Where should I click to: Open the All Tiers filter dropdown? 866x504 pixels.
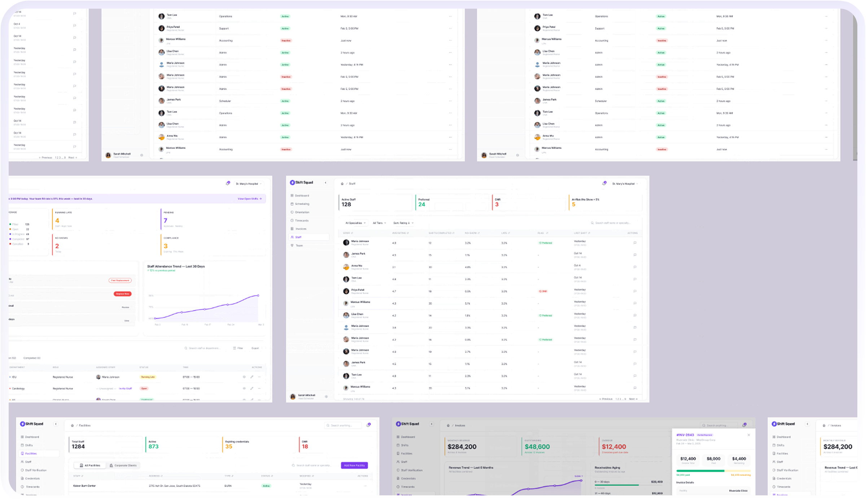[x=379, y=223]
